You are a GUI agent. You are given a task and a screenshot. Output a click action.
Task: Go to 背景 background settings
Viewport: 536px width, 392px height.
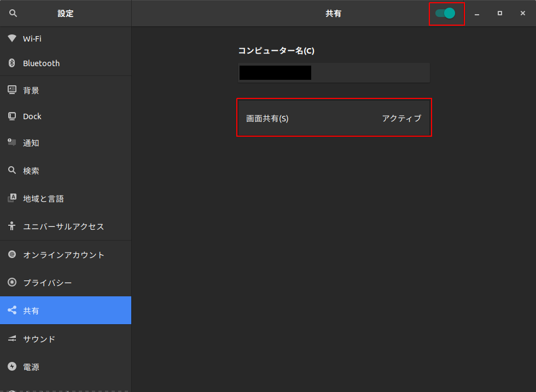coord(66,90)
